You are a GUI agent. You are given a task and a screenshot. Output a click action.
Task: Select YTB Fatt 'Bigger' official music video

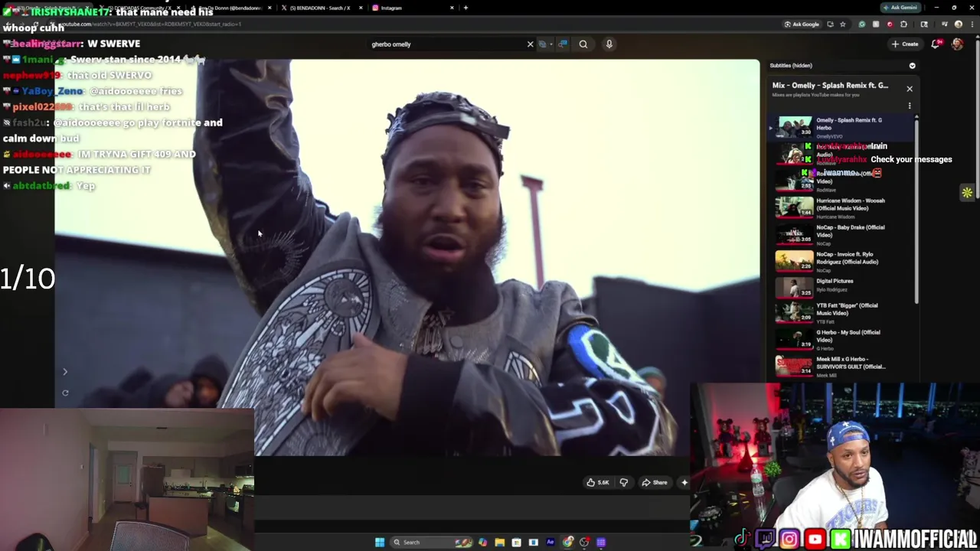point(842,312)
